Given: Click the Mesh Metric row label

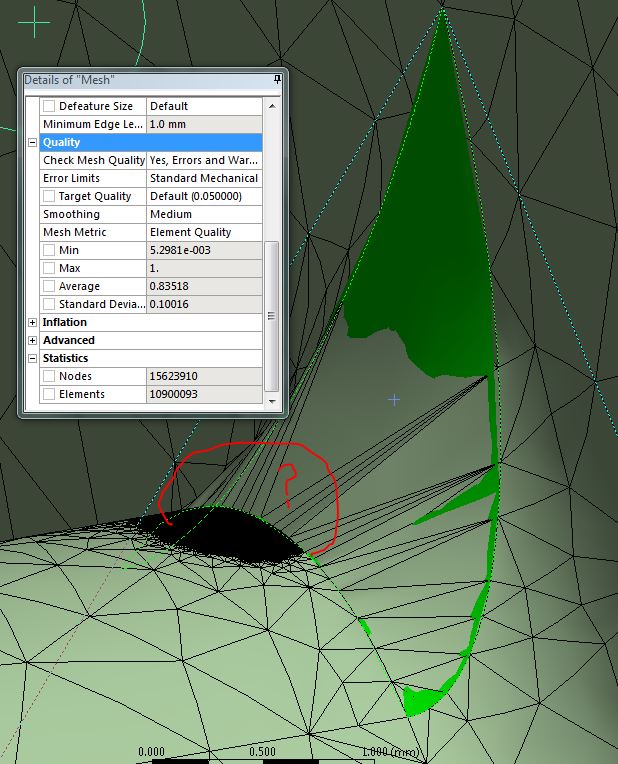Looking at the screenshot, I should (x=75, y=232).
